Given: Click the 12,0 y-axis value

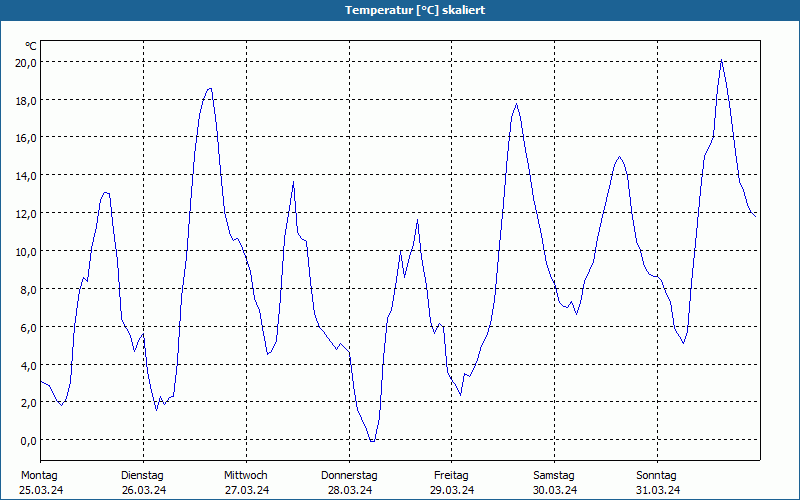Looking at the screenshot, I should click(x=27, y=214).
